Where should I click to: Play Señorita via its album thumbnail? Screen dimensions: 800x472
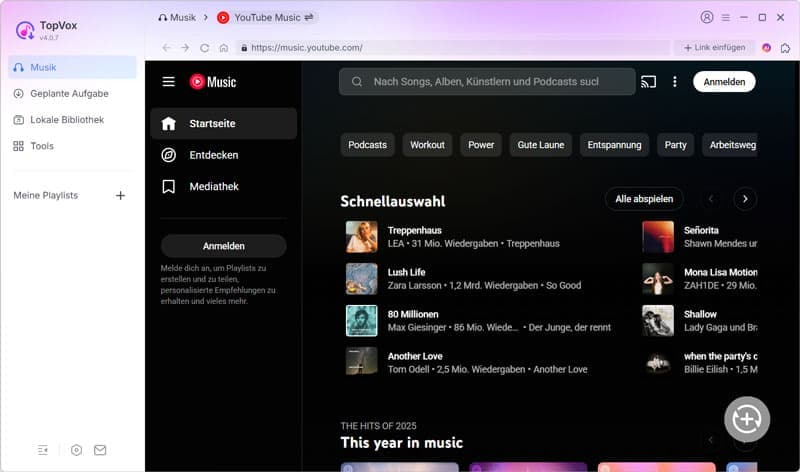click(x=658, y=237)
